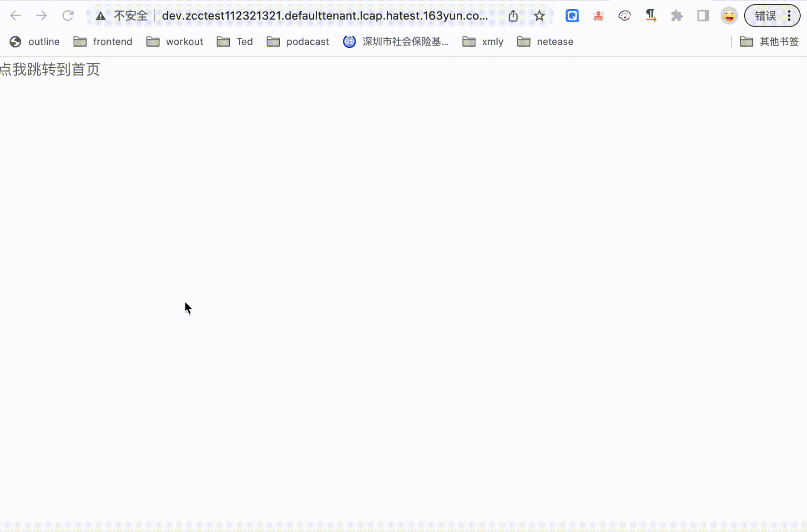The height and width of the screenshot is (532, 807).
Task: Open the blue Q extension icon
Action: [572, 16]
